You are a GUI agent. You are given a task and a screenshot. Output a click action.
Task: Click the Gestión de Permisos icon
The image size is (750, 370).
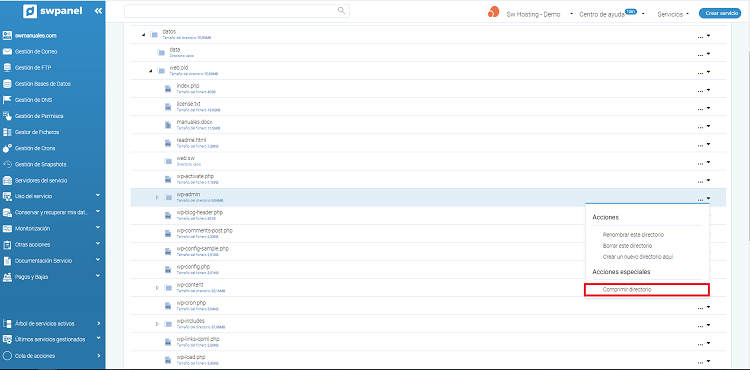point(7,116)
